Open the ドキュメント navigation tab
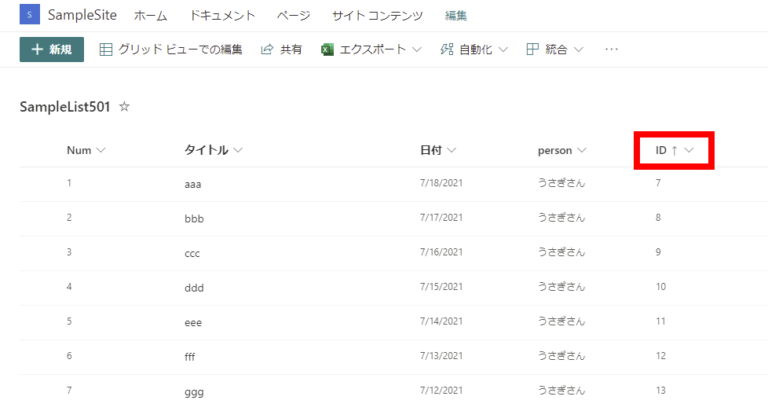The width and height of the screenshot is (768, 400). pyautogui.click(x=222, y=16)
